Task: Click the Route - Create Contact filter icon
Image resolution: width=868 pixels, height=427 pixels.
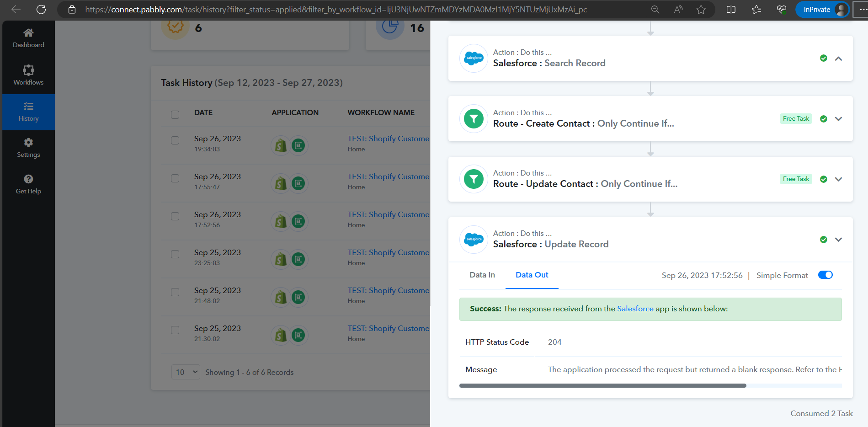Action: [474, 119]
